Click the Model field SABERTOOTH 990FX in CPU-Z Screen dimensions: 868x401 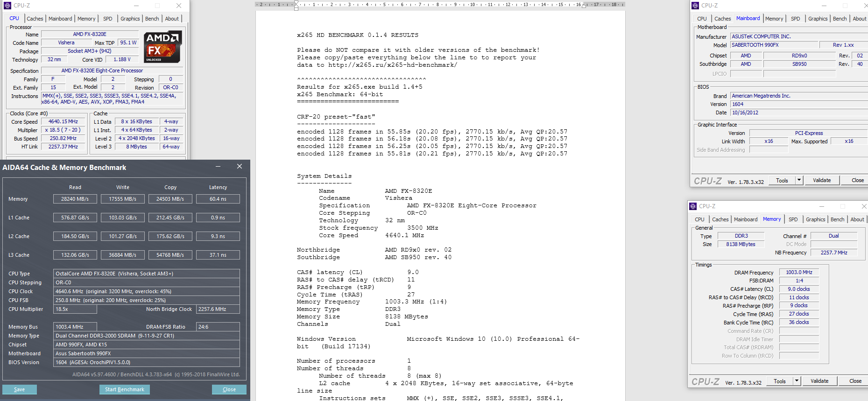point(775,45)
